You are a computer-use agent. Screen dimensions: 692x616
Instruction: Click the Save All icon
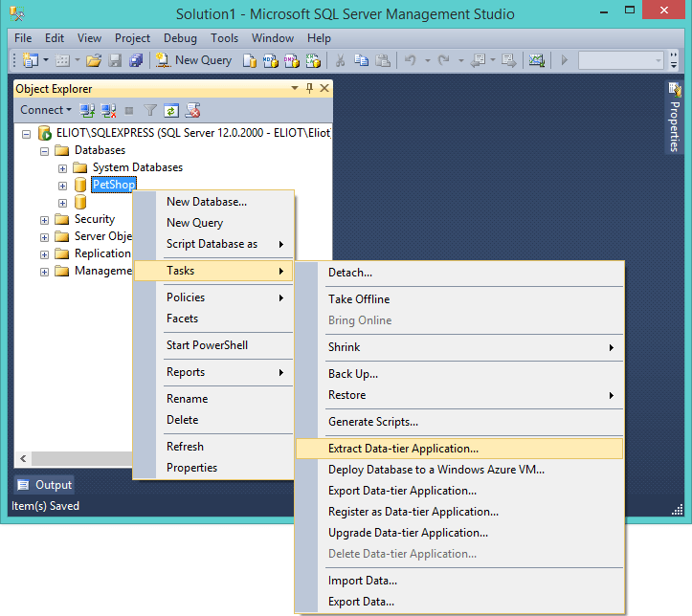[136, 60]
